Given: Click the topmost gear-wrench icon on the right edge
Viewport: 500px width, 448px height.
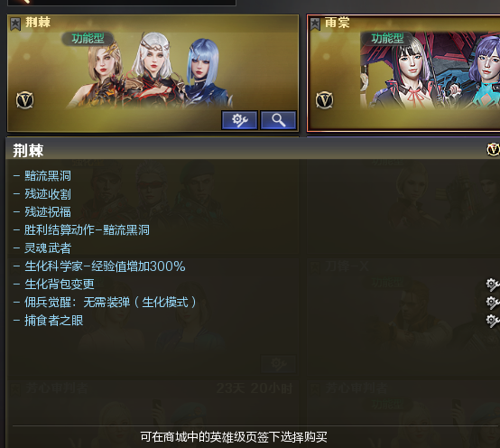Looking at the screenshot, I should tap(493, 285).
